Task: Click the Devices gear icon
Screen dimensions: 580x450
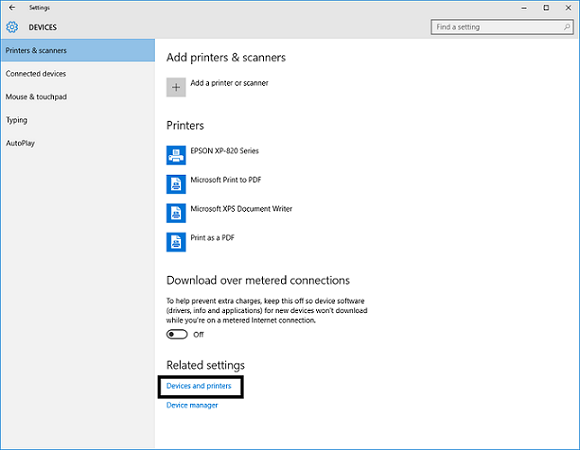Action: [x=12, y=27]
